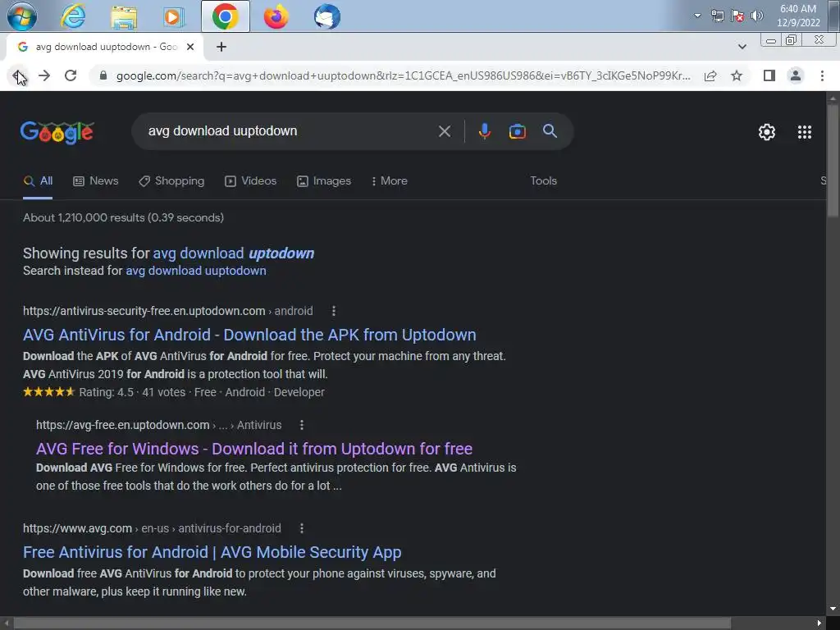Image resolution: width=840 pixels, height=630 pixels.
Task: Open options for avg-free.en.uptodown.com result
Action: [x=302, y=425]
